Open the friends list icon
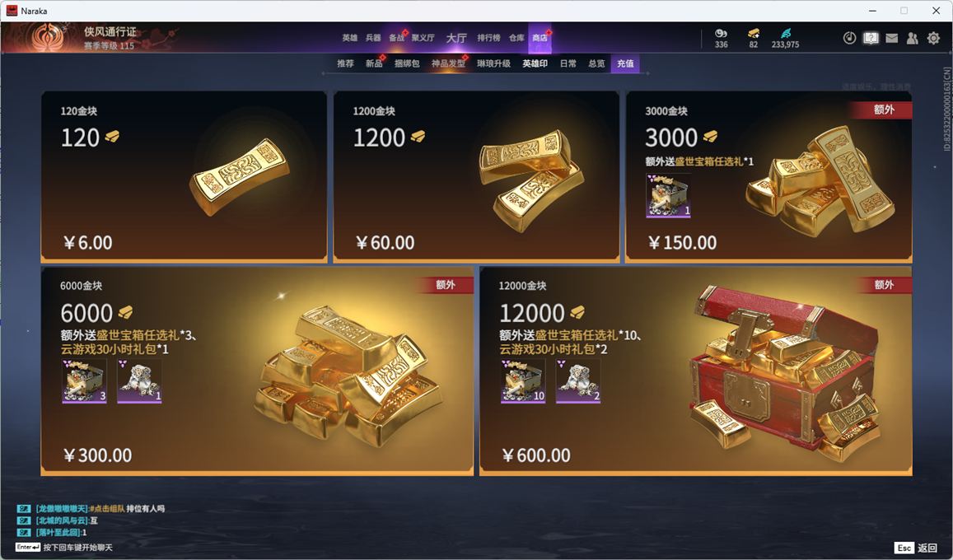The image size is (953, 560). (x=913, y=38)
